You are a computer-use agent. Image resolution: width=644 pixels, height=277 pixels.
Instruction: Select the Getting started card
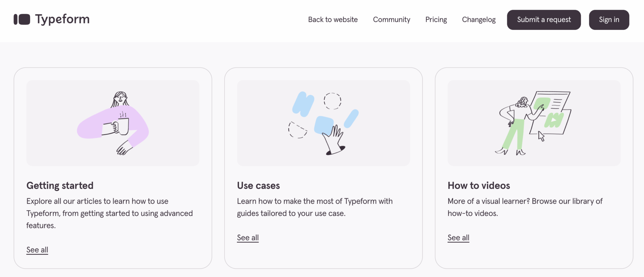click(113, 167)
